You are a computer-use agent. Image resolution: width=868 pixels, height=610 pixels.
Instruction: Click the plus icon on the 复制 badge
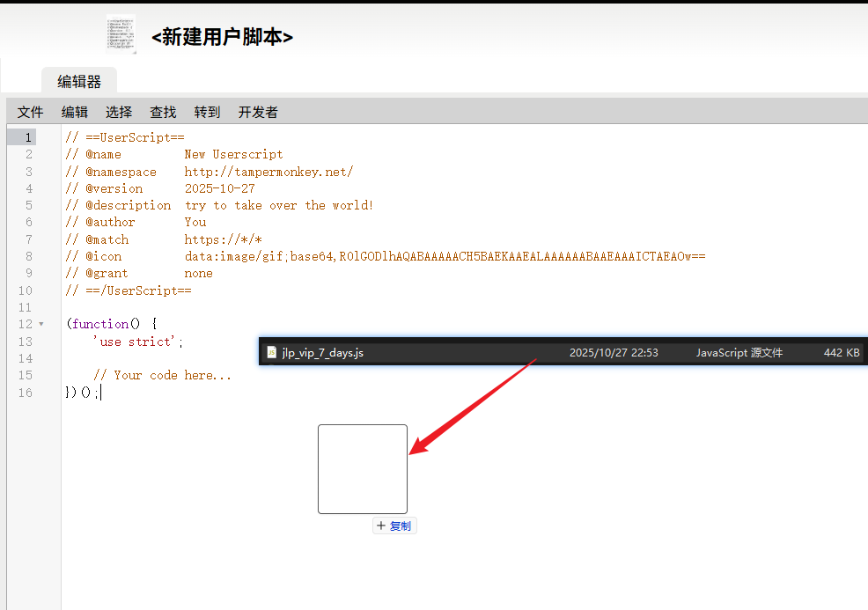coord(381,525)
